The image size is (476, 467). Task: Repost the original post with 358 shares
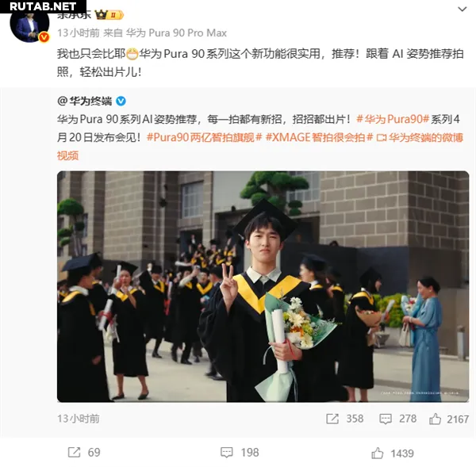[x=344, y=419]
